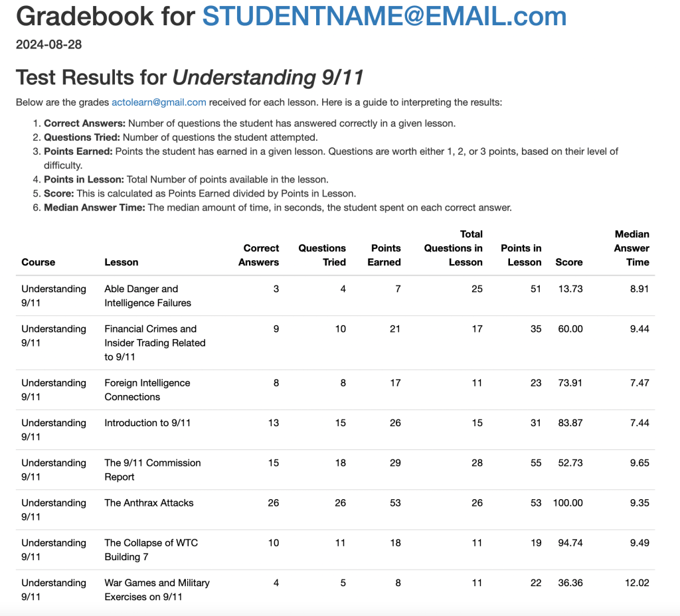Select the Foreign Intelligence Connections lesson
Image resolution: width=680 pixels, height=616 pixels.
[147, 390]
